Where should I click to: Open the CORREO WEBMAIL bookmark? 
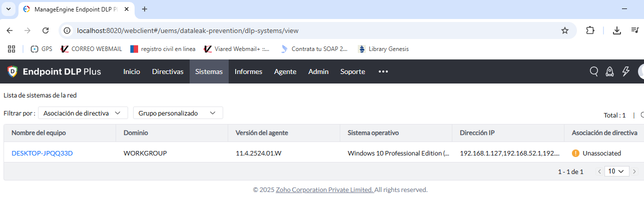pyautogui.click(x=92, y=49)
